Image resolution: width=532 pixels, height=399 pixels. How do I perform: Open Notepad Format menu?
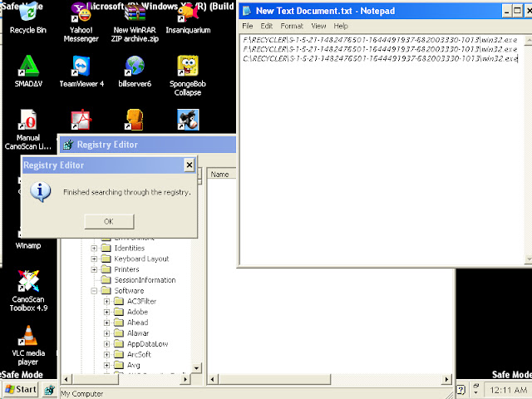pos(292,26)
